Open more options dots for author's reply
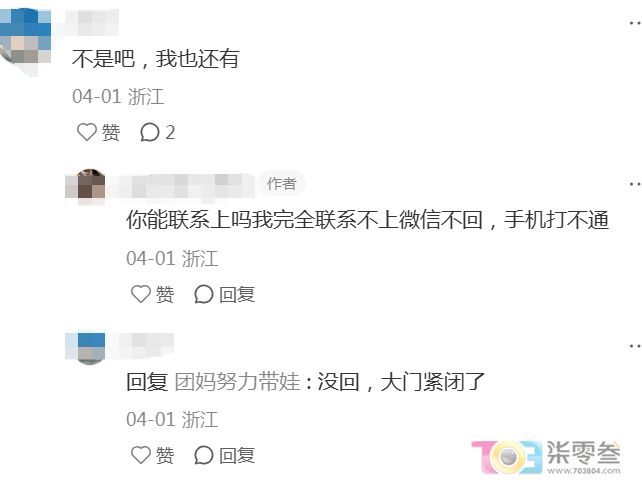The width and height of the screenshot is (642, 486). [x=635, y=184]
